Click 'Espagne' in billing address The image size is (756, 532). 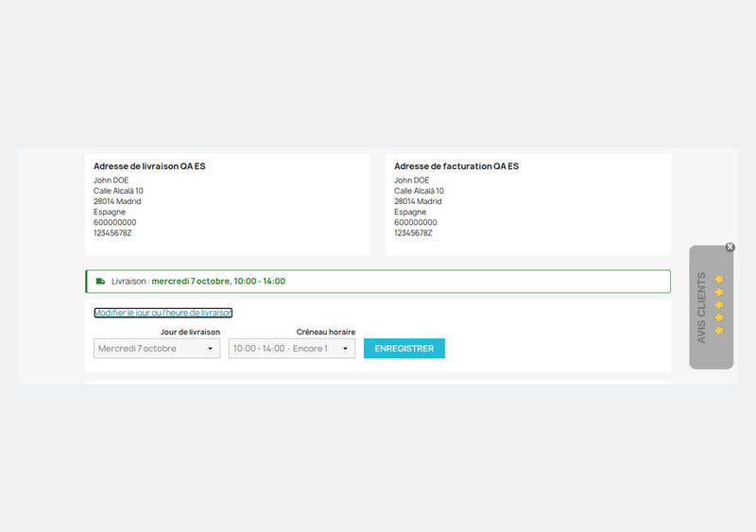click(410, 212)
